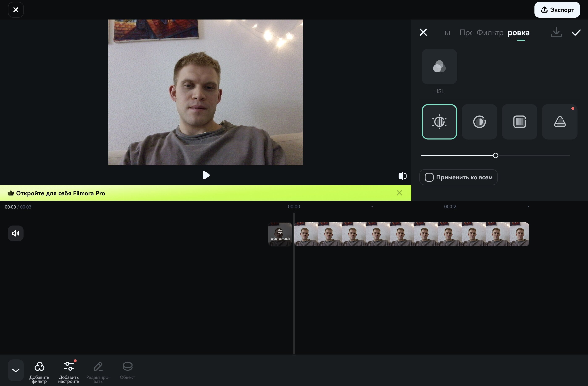Enable the Применить ко всем checkbox
This screenshot has width=588, height=386.
coord(429,177)
